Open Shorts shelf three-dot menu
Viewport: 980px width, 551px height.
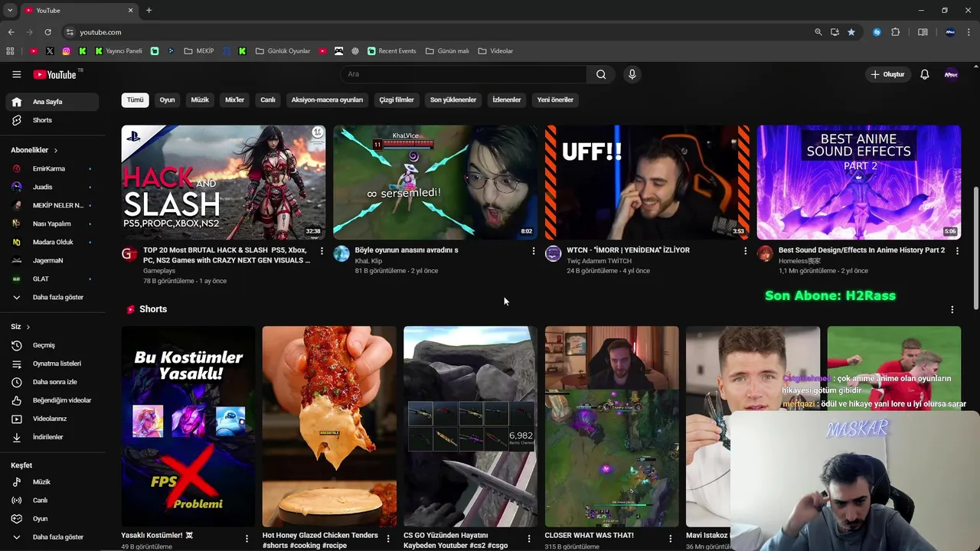tap(952, 310)
